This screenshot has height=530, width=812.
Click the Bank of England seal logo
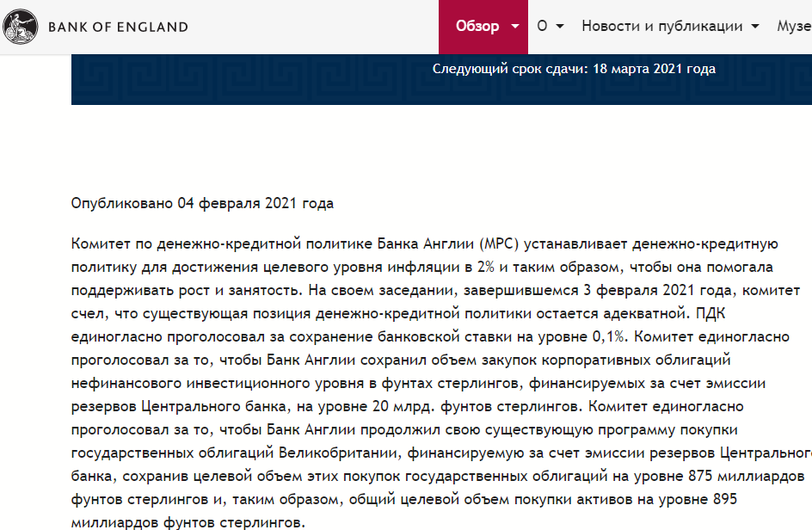[x=20, y=27]
